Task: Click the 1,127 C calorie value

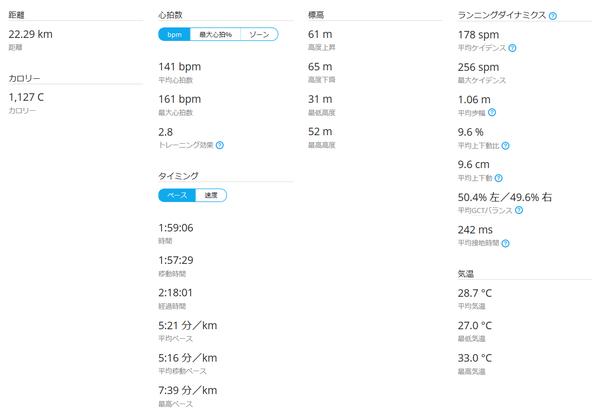Action: (26, 98)
